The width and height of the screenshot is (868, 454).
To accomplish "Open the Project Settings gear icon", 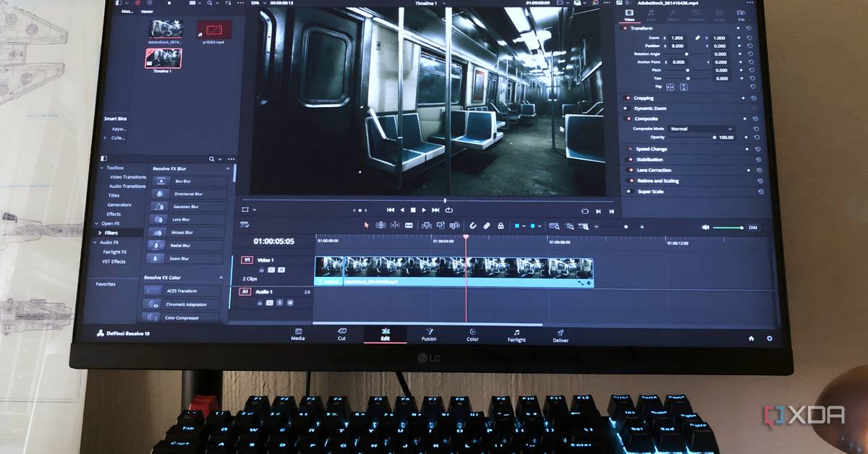I will pos(770,338).
